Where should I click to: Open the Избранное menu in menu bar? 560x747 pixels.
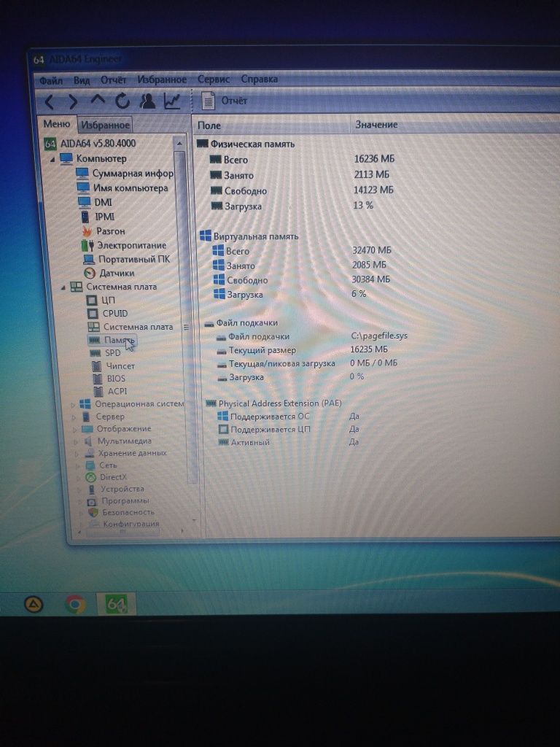point(162,79)
